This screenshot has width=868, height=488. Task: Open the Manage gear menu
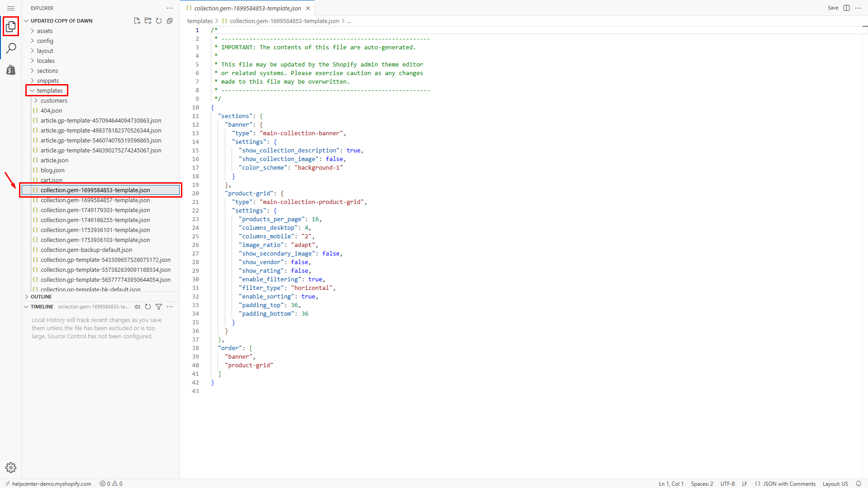pyautogui.click(x=11, y=467)
